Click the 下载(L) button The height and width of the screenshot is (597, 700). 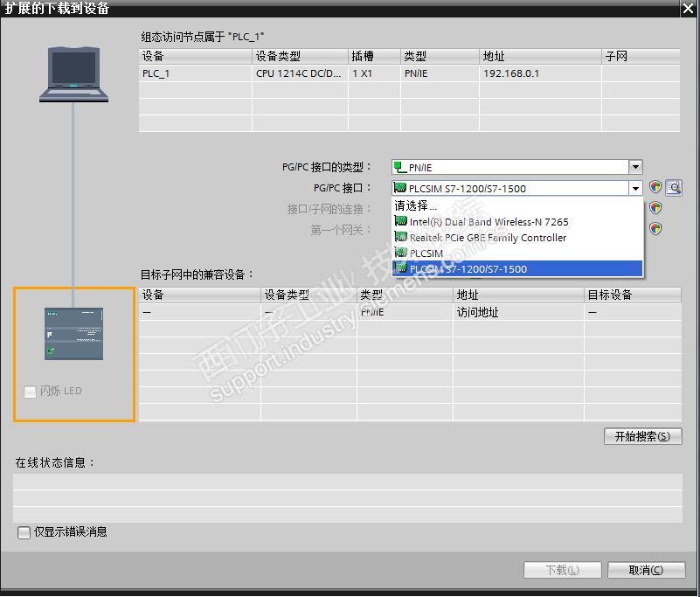(563, 570)
